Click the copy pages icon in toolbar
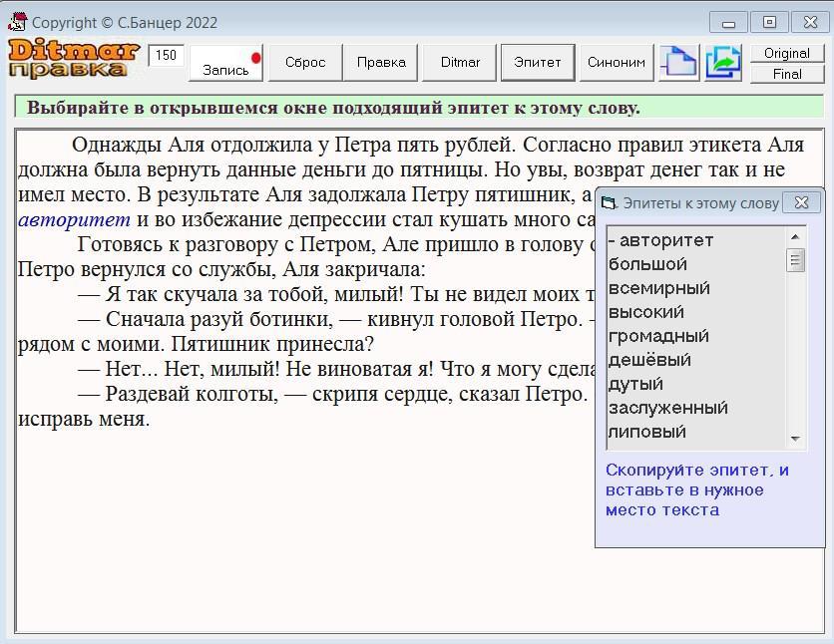834x644 pixels. click(678, 62)
